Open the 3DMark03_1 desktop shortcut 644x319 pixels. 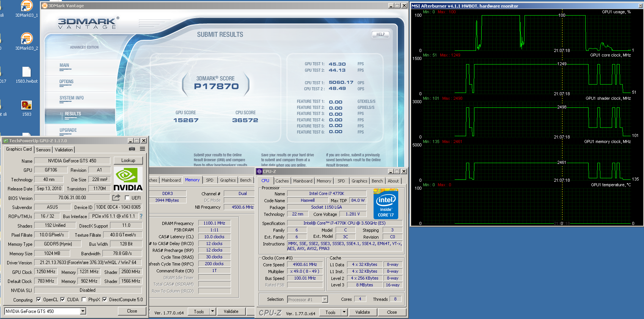pyautogui.click(x=27, y=8)
